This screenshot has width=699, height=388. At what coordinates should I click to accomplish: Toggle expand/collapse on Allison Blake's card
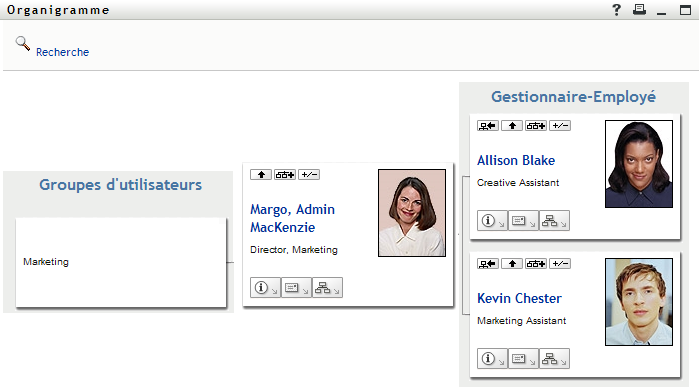click(560, 126)
